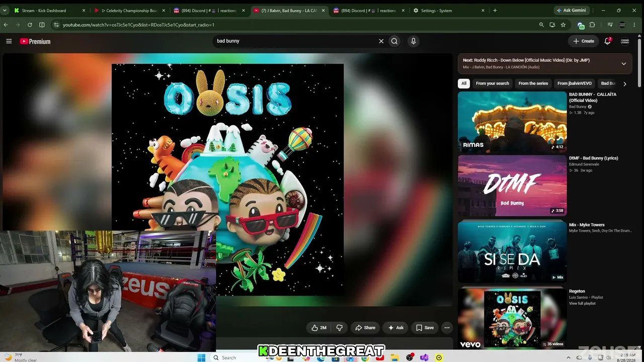The height and width of the screenshot is (362, 644).
Task: Select 'From jbalvinVEVO' filter chip
Action: pyautogui.click(x=575, y=83)
